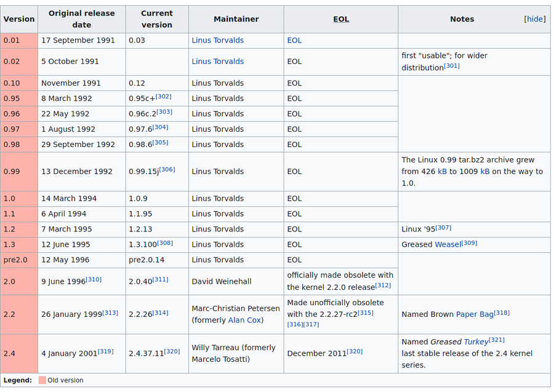Open citation 307 beside Linux '95
Viewport: 554px width, 392px height.
click(443, 228)
